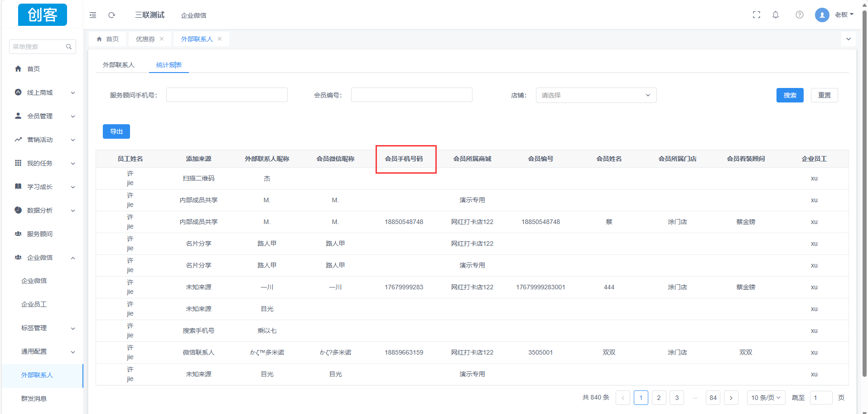Collapse the sidebar menu icon

[93, 15]
